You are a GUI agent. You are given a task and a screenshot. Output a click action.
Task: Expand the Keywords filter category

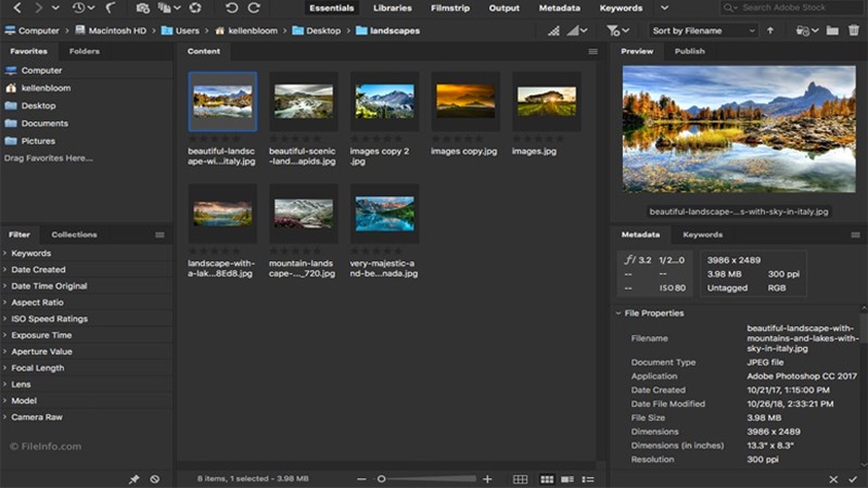[x=31, y=253]
